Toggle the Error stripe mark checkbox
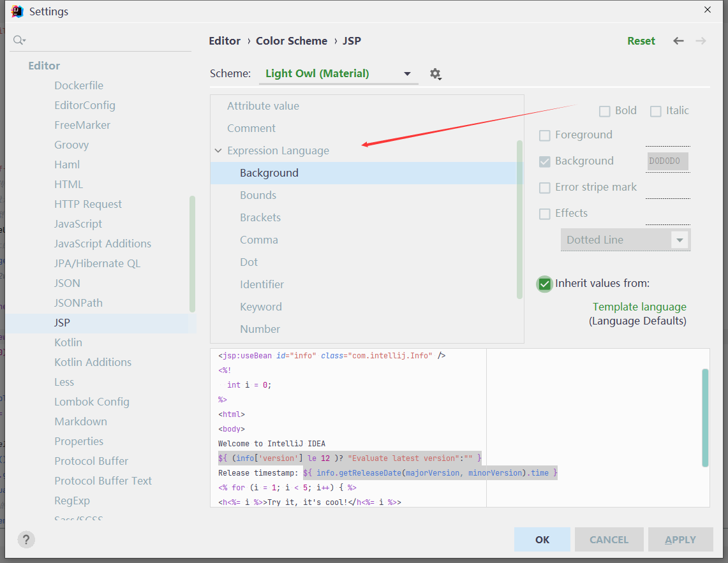The image size is (728, 563). 545,187
